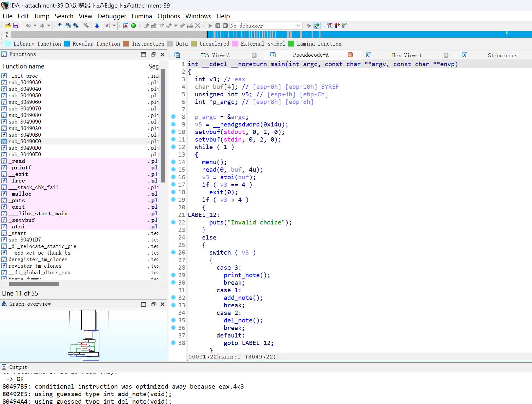This screenshot has width=532, height=404.
Task: Open the No debugger combo box
Action: [x=265, y=26]
